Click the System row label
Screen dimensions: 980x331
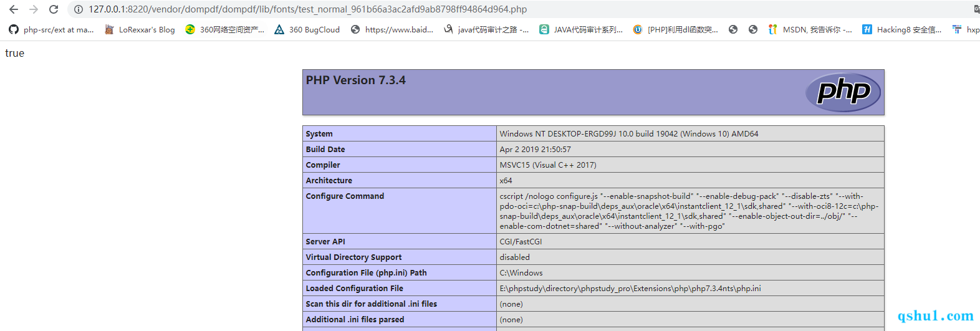point(319,133)
